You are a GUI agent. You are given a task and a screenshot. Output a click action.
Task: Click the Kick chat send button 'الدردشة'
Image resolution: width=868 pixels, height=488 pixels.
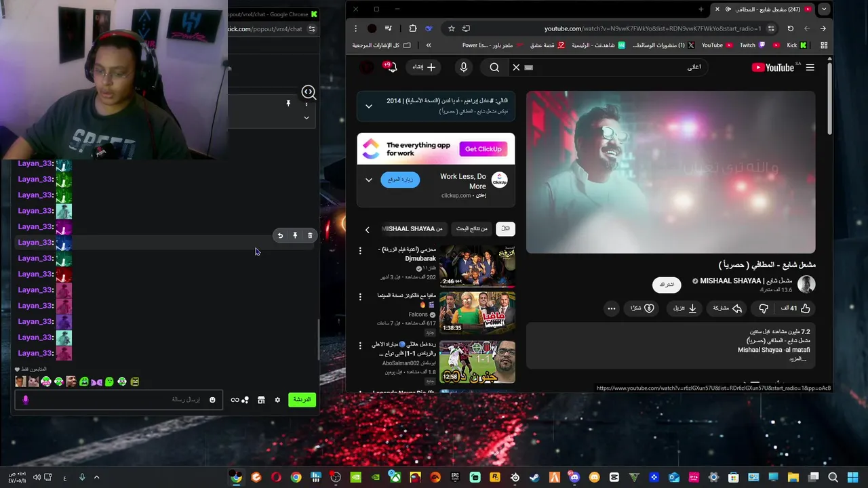tap(302, 400)
